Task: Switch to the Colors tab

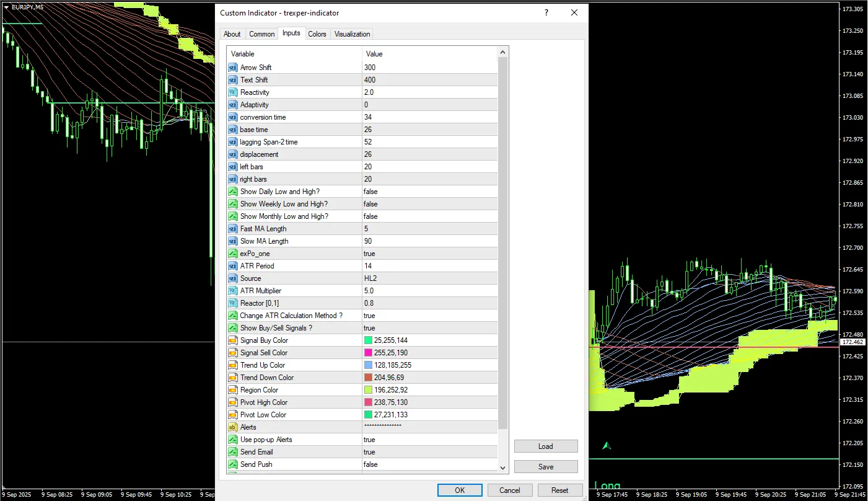Action: click(x=317, y=34)
